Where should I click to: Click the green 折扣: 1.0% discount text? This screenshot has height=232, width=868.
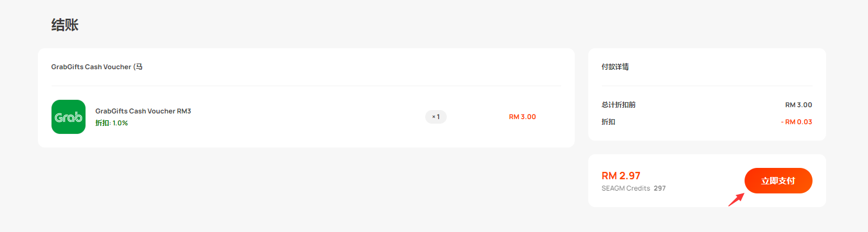(x=112, y=123)
